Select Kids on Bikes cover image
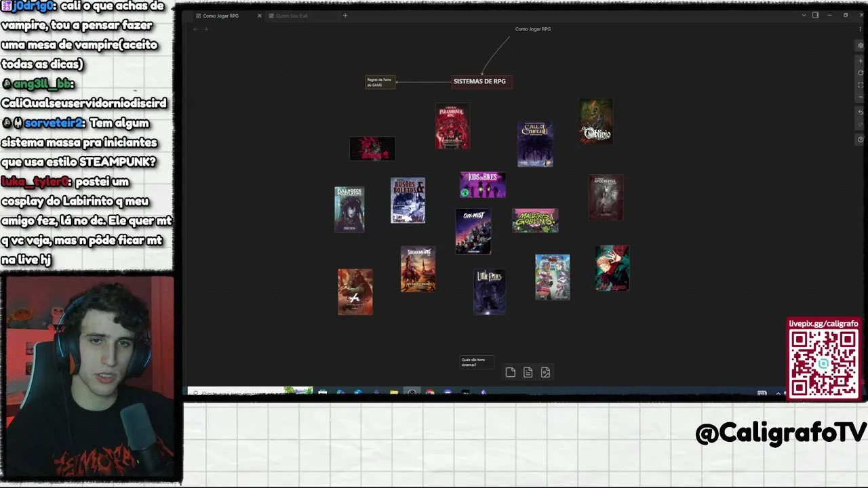Screen dimensions: 868x488 pos(483,185)
